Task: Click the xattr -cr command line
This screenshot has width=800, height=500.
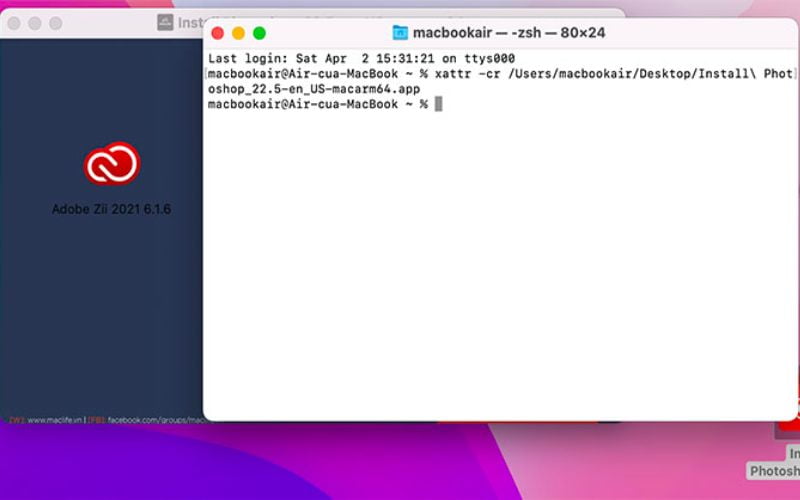Action: tap(500, 73)
